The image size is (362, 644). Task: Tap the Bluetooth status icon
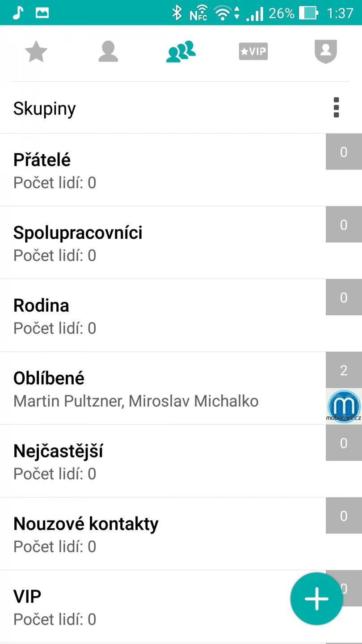(177, 13)
